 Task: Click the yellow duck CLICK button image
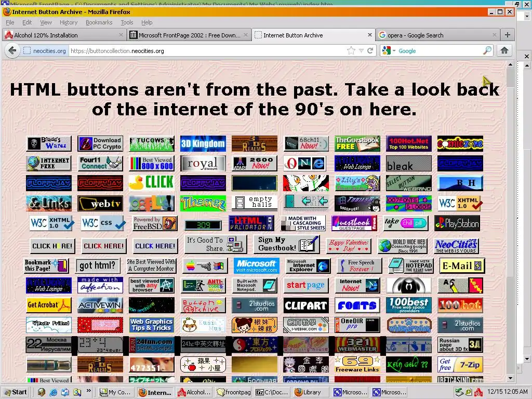click(x=152, y=183)
